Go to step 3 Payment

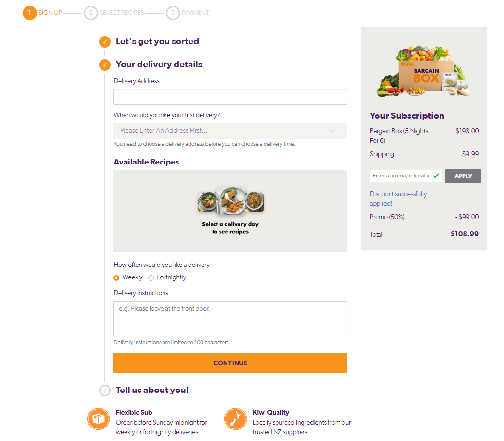click(173, 13)
